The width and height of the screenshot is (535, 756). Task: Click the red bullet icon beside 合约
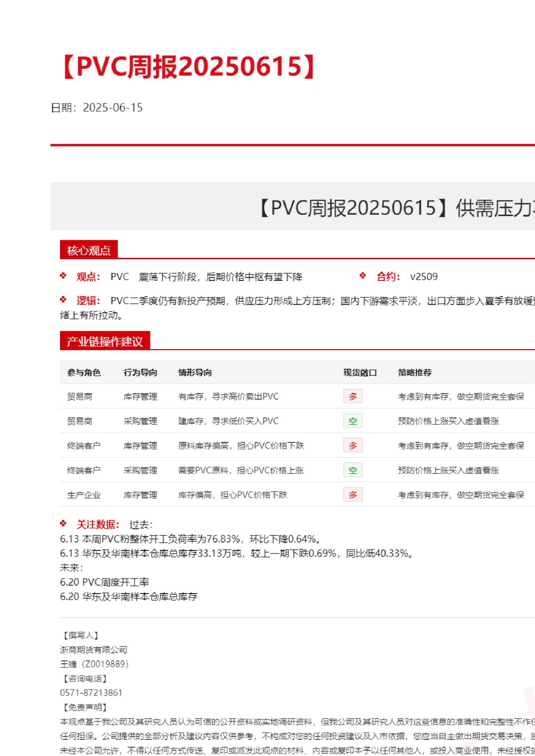pos(363,276)
